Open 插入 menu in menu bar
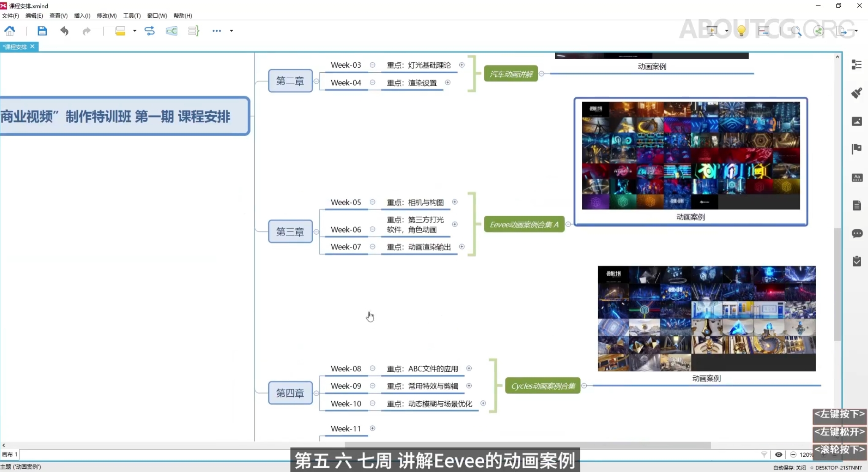868x472 pixels. coord(81,16)
